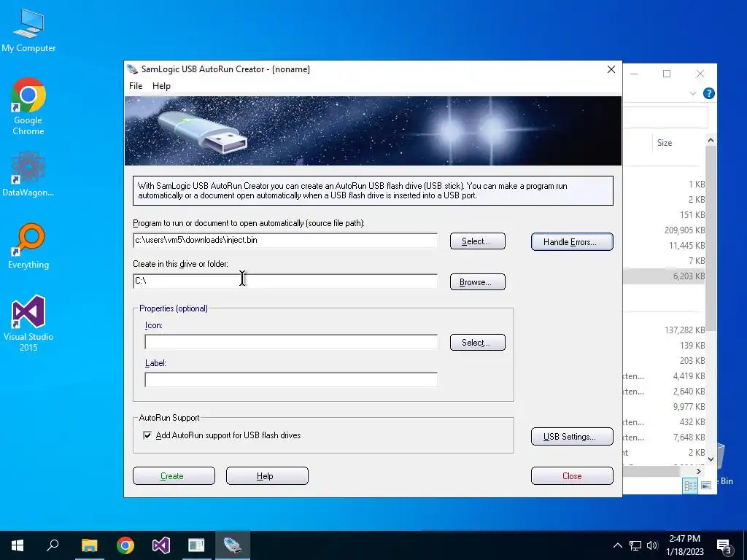Switch Explorer to details view icon

pyautogui.click(x=690, y=485)
